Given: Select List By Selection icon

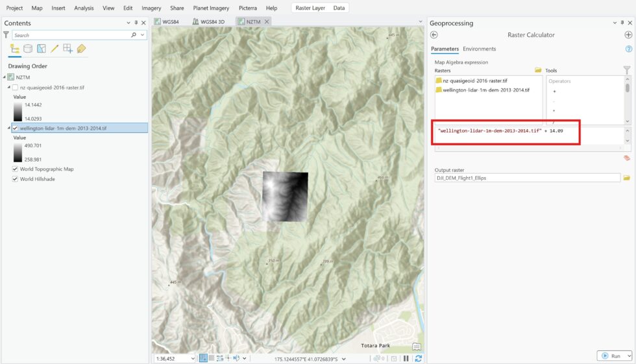Looking at the screenshot, I should click(x=41, y=49).
